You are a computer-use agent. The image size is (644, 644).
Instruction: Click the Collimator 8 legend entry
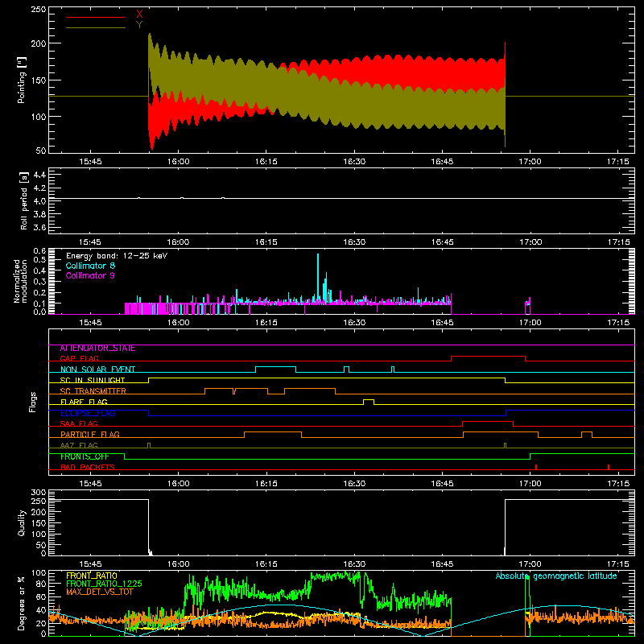coord(90,266)
